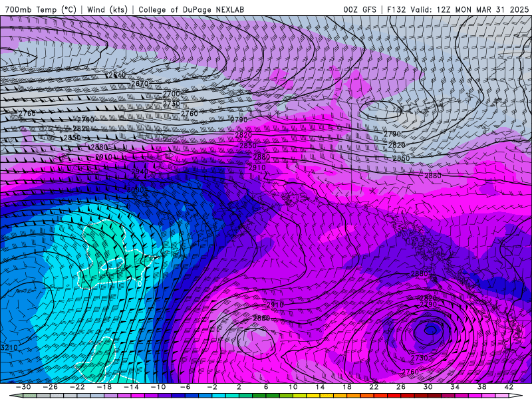Click the positive 6 label on the temperature scale

tap(266, 387)
